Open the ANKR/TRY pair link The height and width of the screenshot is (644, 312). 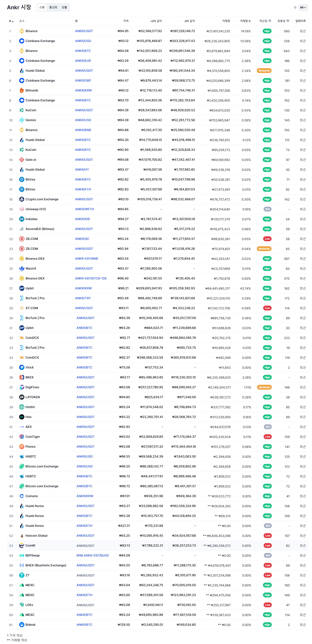click(x=83, y=298)
